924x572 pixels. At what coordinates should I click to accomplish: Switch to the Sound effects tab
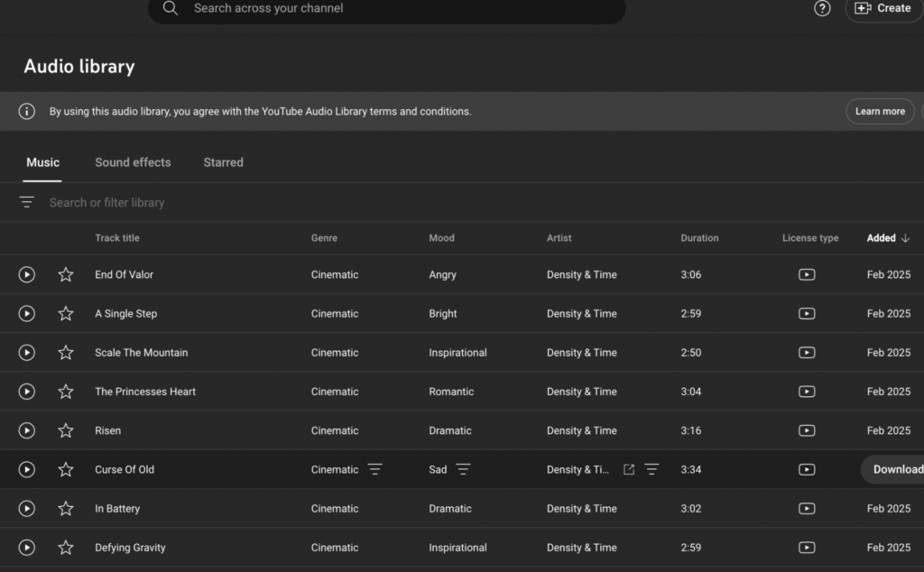click(x=134, y=162)
